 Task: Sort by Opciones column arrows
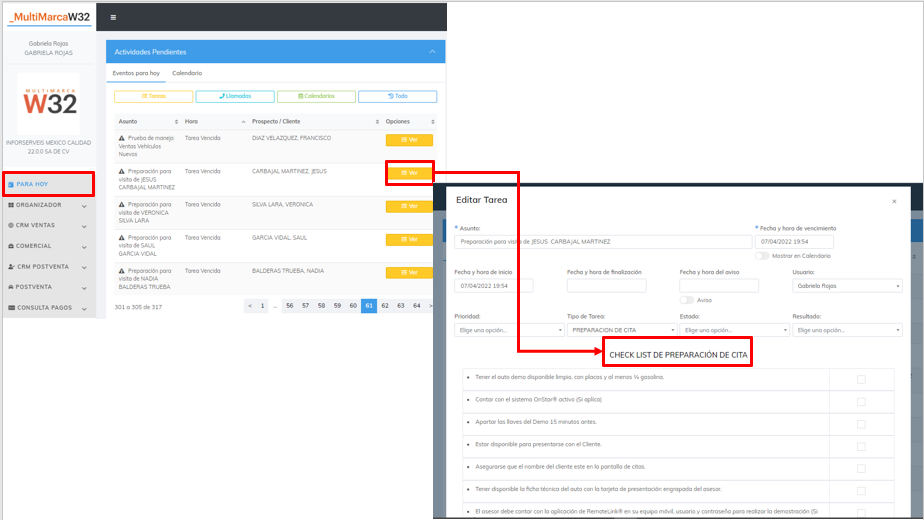(433, 122)
